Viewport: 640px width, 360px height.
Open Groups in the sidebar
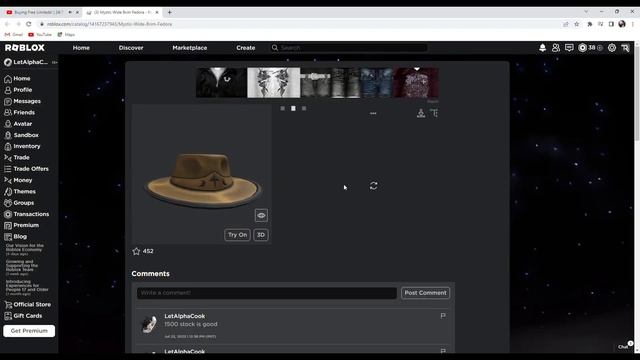(19, 203)
